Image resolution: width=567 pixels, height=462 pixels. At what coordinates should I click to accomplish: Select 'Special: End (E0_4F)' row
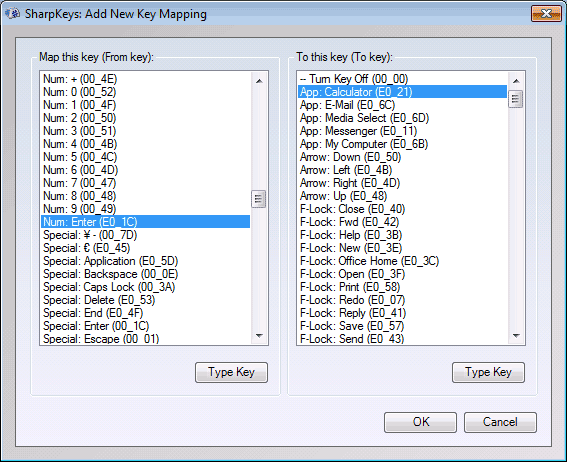(x=146, y=313)
